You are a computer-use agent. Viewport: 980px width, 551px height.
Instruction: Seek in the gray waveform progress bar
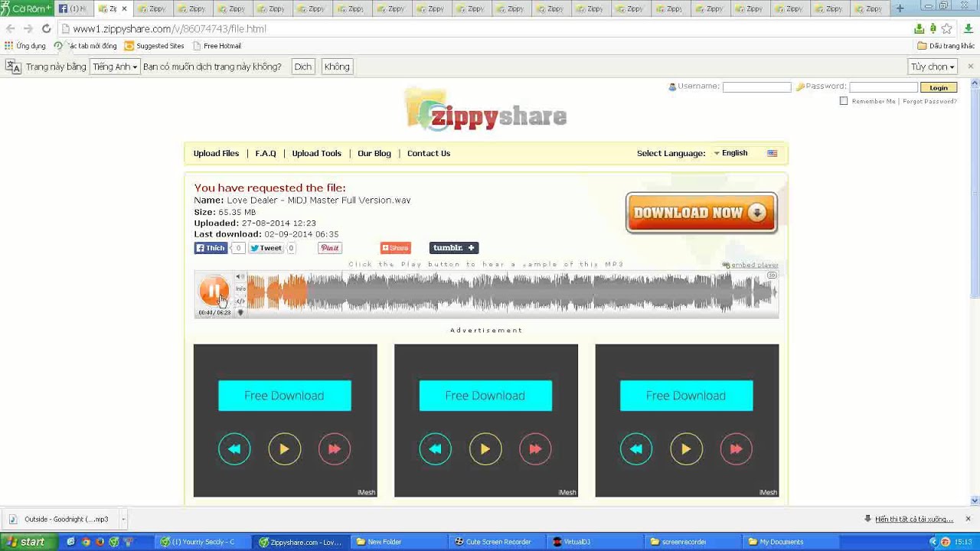pyautogui.click(x=511, y=293)
